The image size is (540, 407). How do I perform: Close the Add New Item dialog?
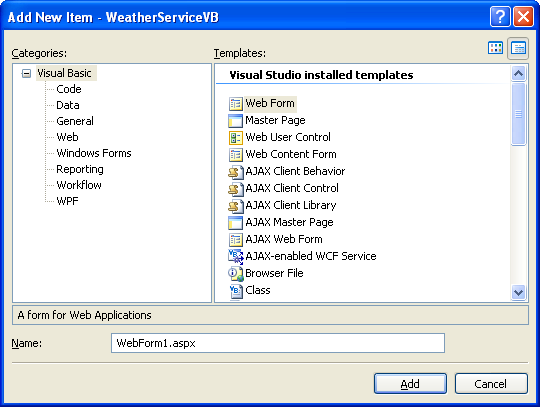(523, 17)
